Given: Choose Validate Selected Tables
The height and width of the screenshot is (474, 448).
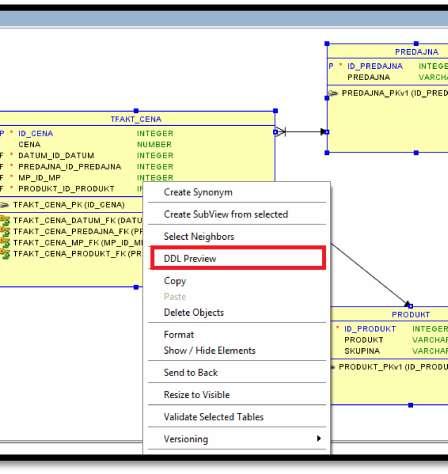Looking at the screenshot, I should point(237,417).
